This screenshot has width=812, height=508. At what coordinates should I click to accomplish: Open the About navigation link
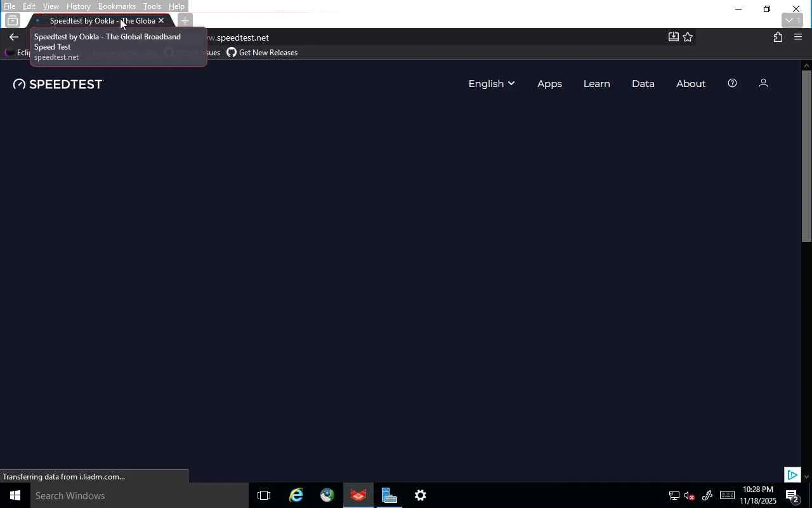tap(691, 84)
